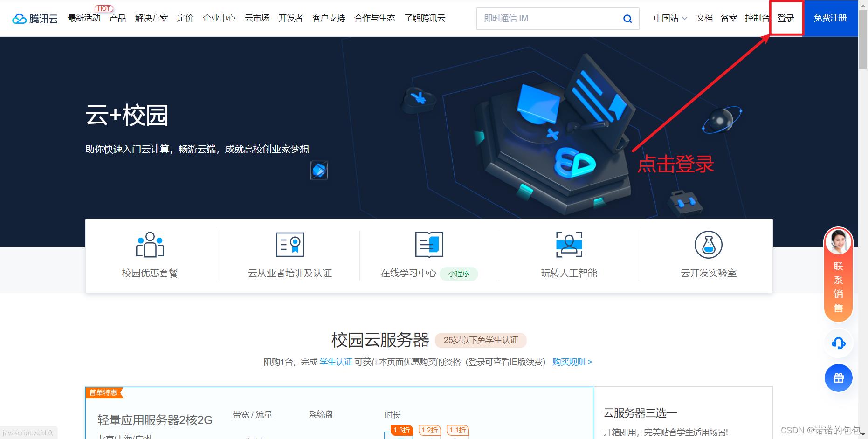Open the 企业中心 menu
This screenshot has height=439, width=868.
[x=219, y=18]
